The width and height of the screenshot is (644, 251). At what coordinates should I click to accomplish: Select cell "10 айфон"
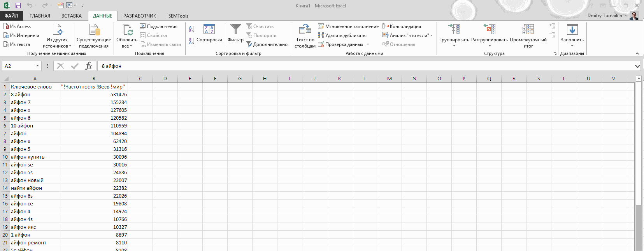pos(35,125)
